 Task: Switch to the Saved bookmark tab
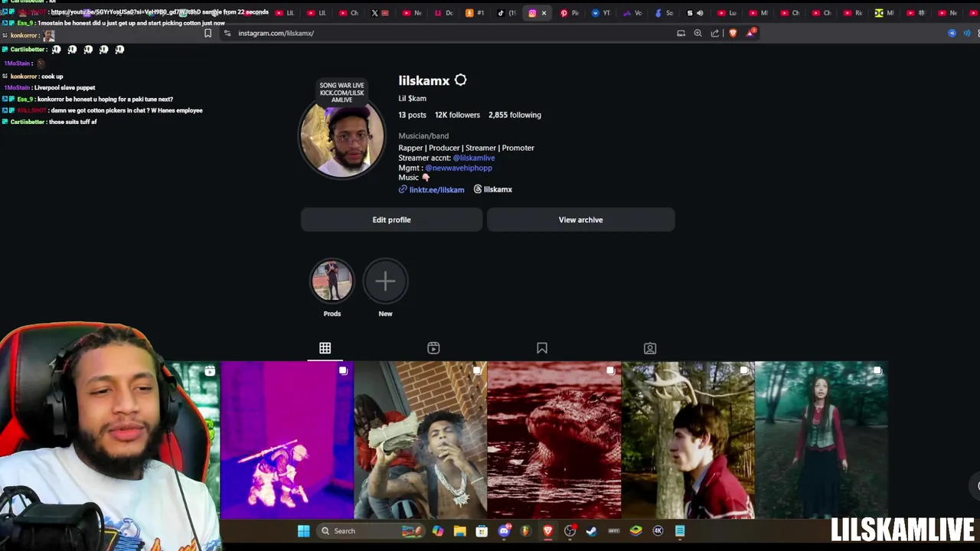point(542,348)
